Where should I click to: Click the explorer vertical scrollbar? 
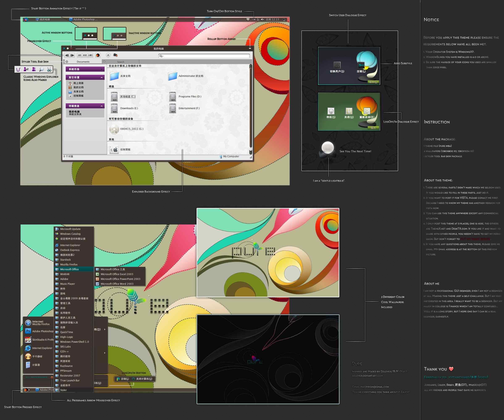coord(251,109)
